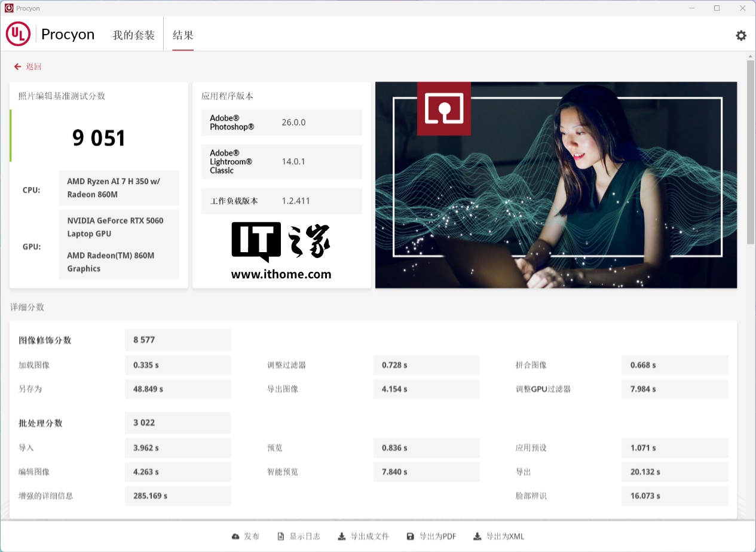The width and height of the screenshot is (756, 552).
Task: Click the Adobe Photoshop version field
Action: tap(281, 122)
